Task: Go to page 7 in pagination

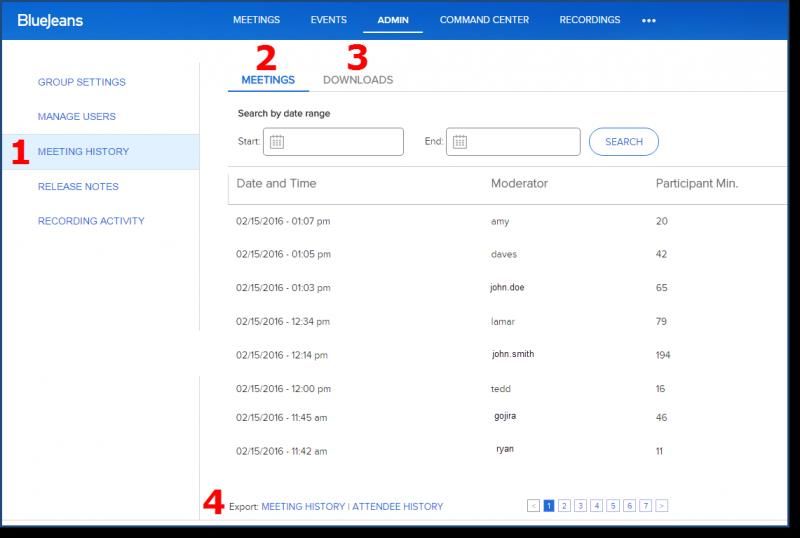Action: click(645, 506)
